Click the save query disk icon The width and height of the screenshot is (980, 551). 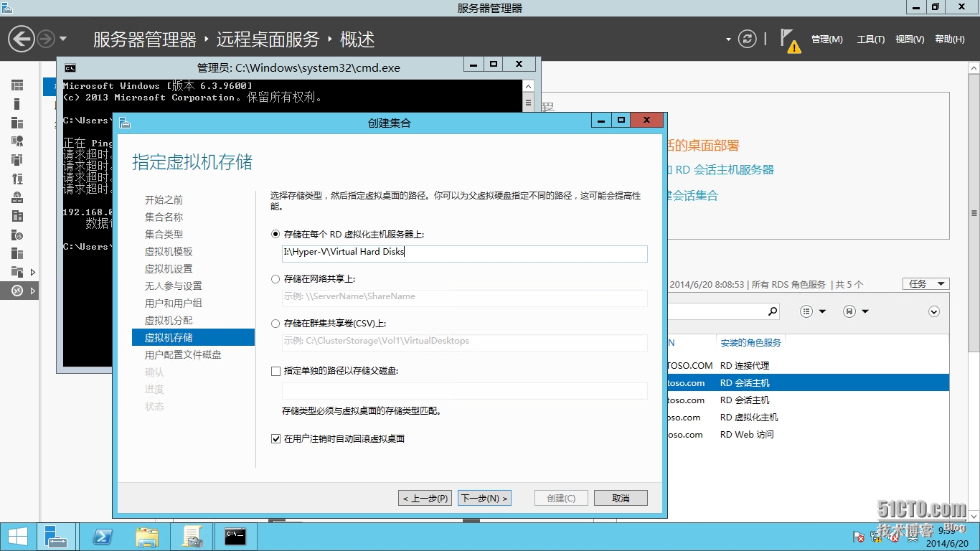coord(849,311)
